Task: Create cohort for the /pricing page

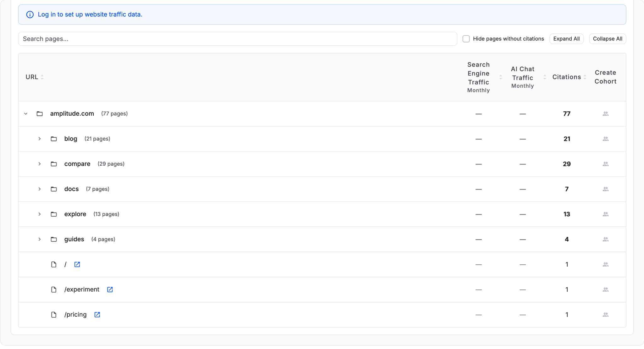Action: pyautogui.click(x=605, y=315)
